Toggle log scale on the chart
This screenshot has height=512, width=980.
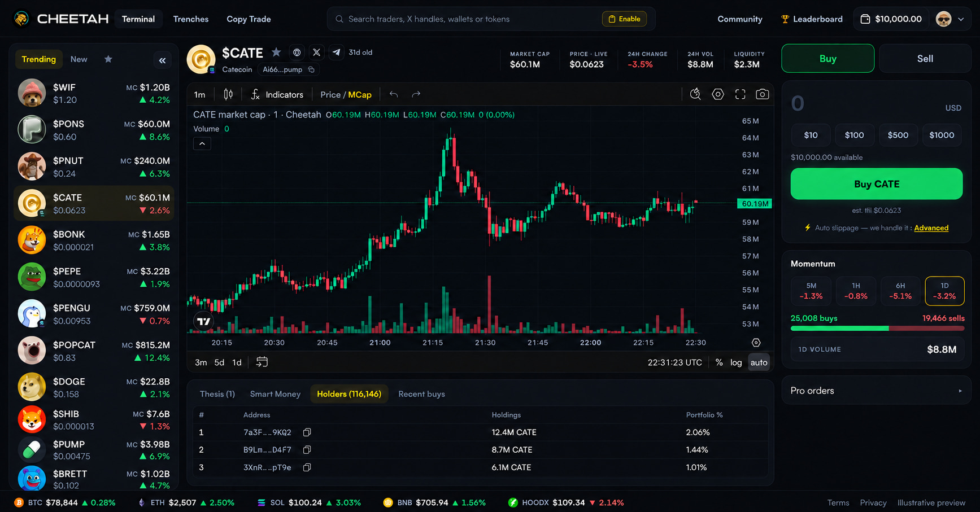click(x=736, y=362)
